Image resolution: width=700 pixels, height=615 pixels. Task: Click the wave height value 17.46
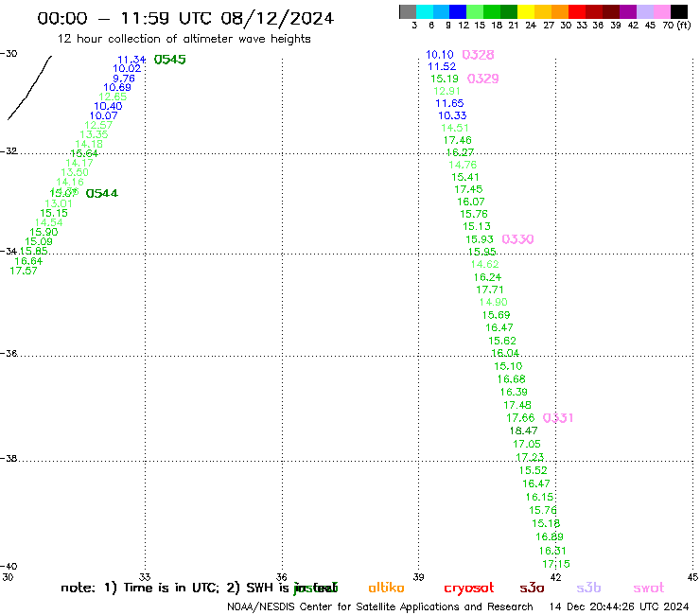click(x=458, y=140)
